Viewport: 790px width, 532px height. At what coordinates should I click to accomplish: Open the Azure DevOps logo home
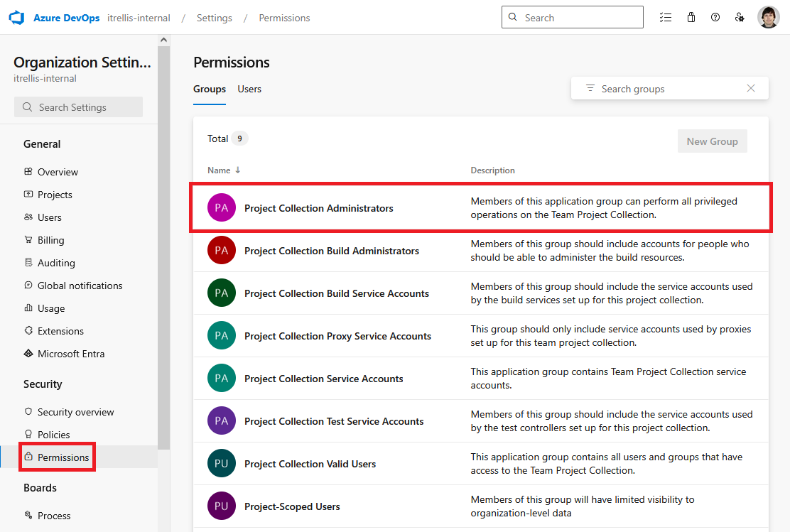(x=16, y=18)
